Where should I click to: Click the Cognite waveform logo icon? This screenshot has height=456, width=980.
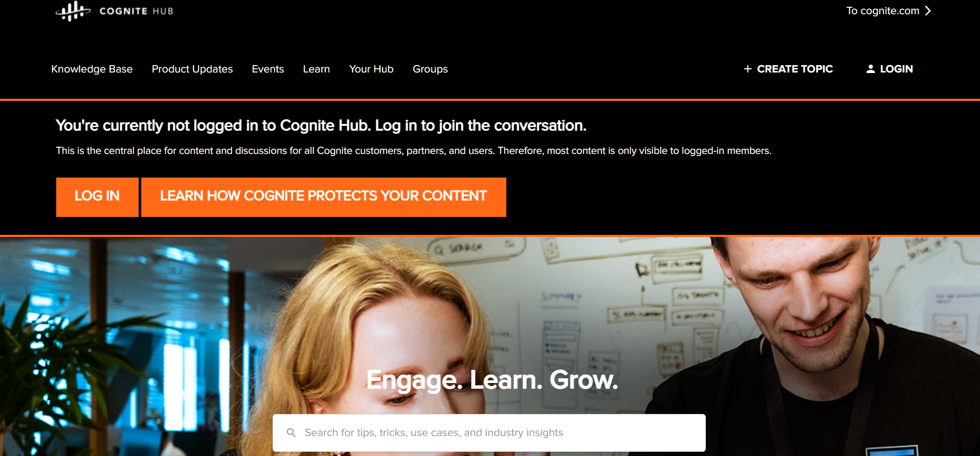(73, 11)
